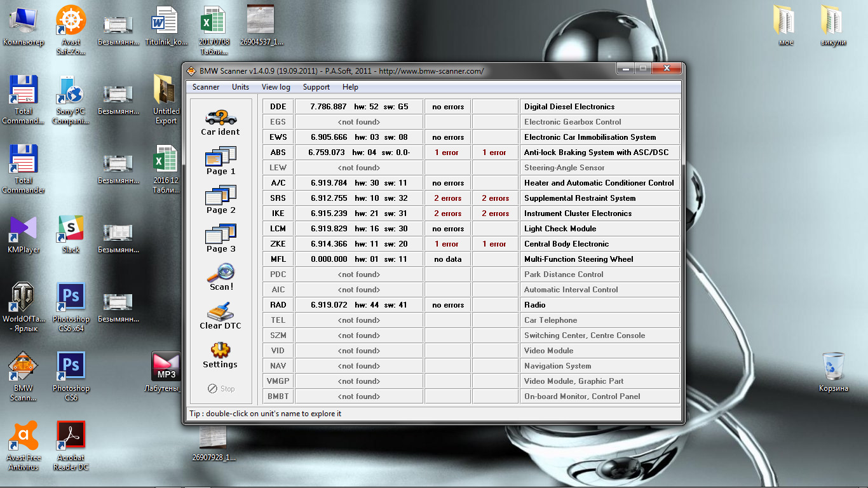Select the MFL unit cell
Image resolution: width=868 pixels, height=488 pixels.
[x=278, y=259]
